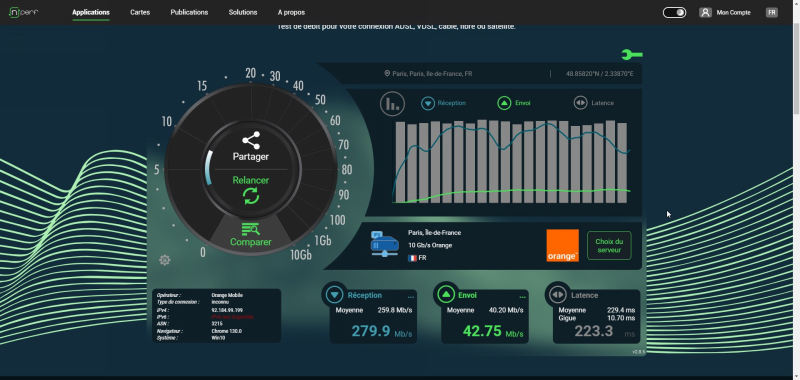Click the download arrow icon on Réception card

[335, 294]
